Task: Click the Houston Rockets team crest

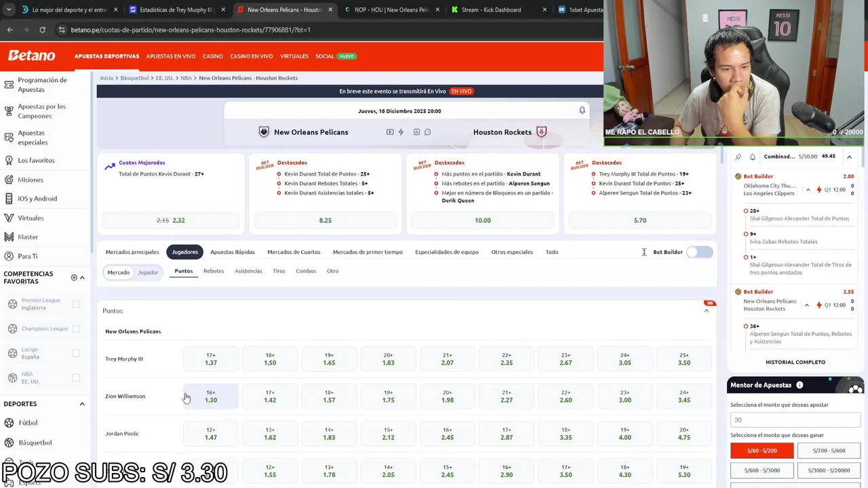Action: click(541, 132)
